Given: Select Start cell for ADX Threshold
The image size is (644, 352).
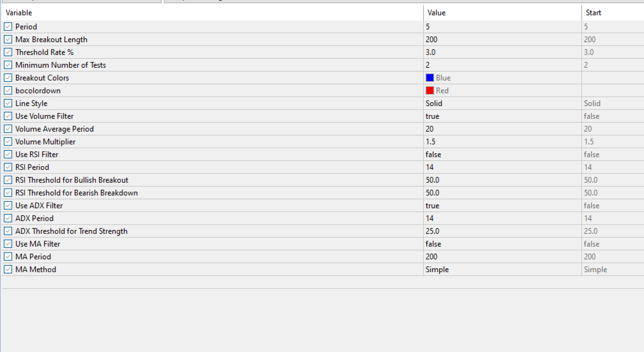Looking at the screenshot, I should point(613,231).
